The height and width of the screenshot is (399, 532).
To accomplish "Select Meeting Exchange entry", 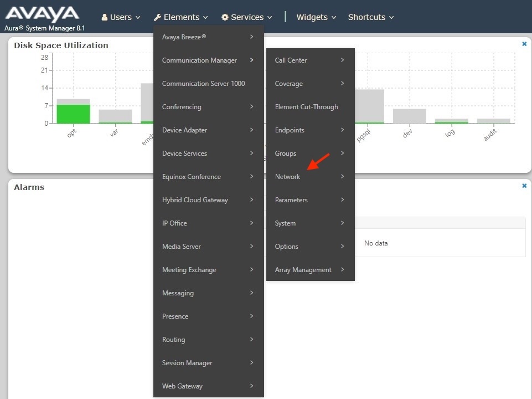I will (x=208, y=270).
